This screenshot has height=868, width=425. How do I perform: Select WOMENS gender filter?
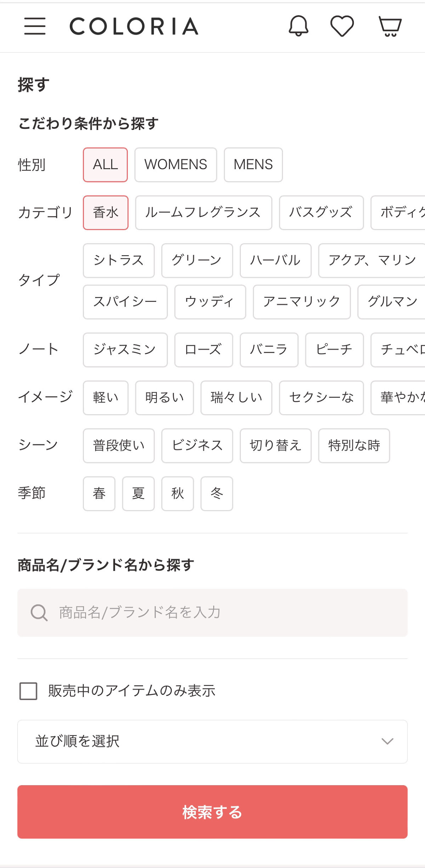tap(176, 165)
